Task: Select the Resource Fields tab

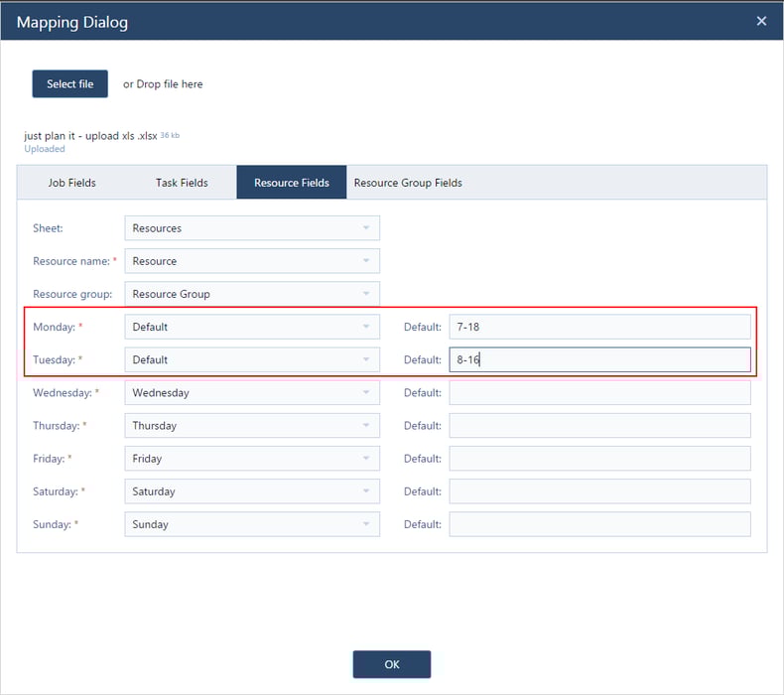Action: [291, 183]
